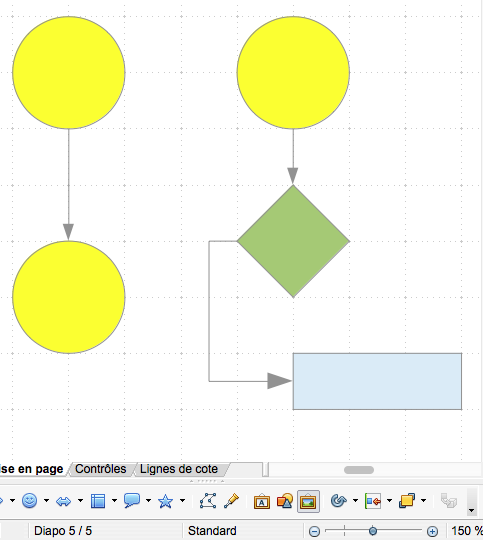Select the callouts speech bubble tool
This screenshot has width=483, height=540.
(x=132, y=501)
